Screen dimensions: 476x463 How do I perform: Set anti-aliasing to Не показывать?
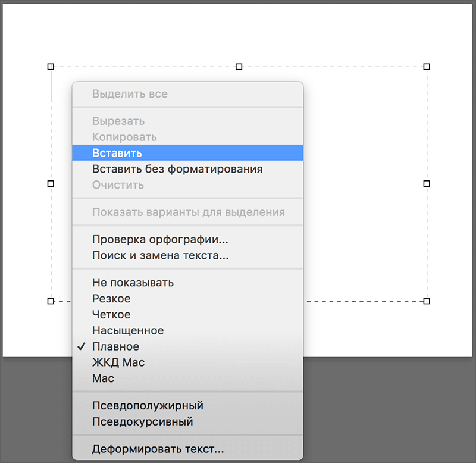(133, 283)
